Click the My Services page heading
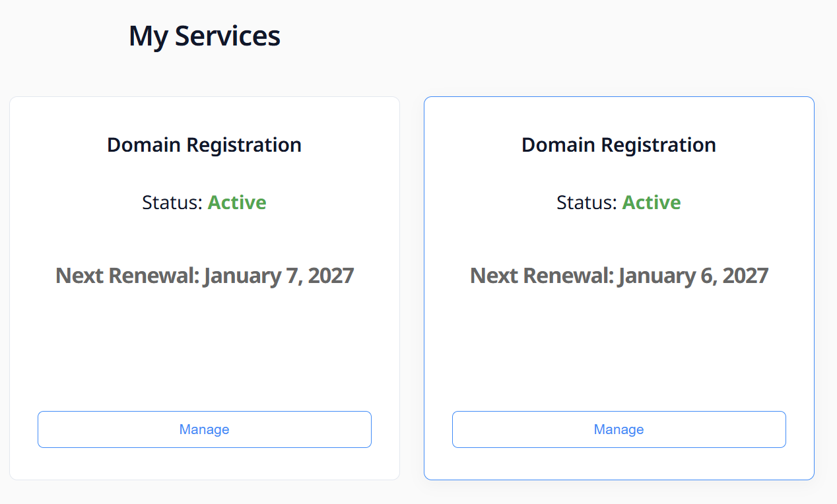Viewport: 837px width, 504px height. click(205, 36)
